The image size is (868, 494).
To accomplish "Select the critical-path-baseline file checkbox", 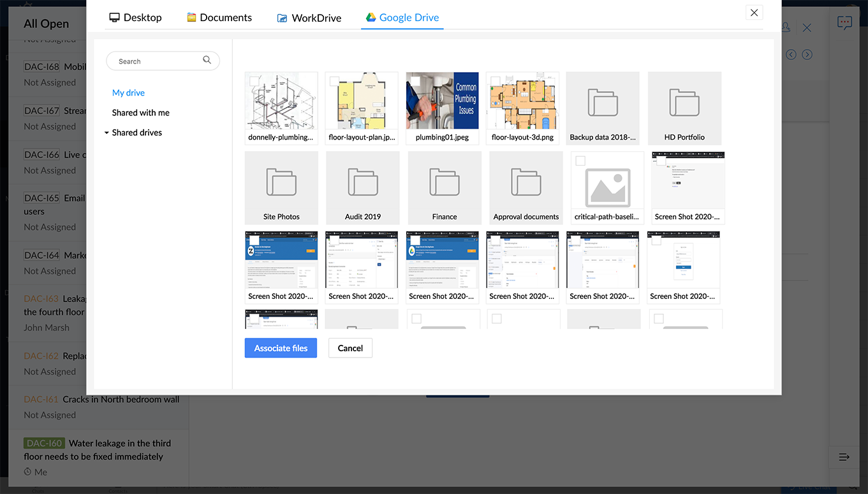I will [580, 161].
